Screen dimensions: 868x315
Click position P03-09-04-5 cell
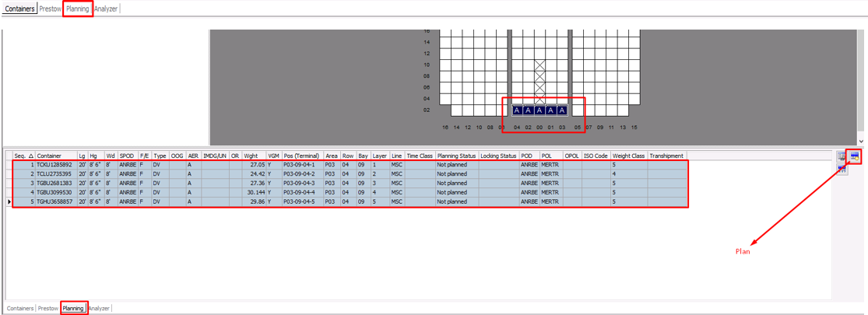coord(303,201)
